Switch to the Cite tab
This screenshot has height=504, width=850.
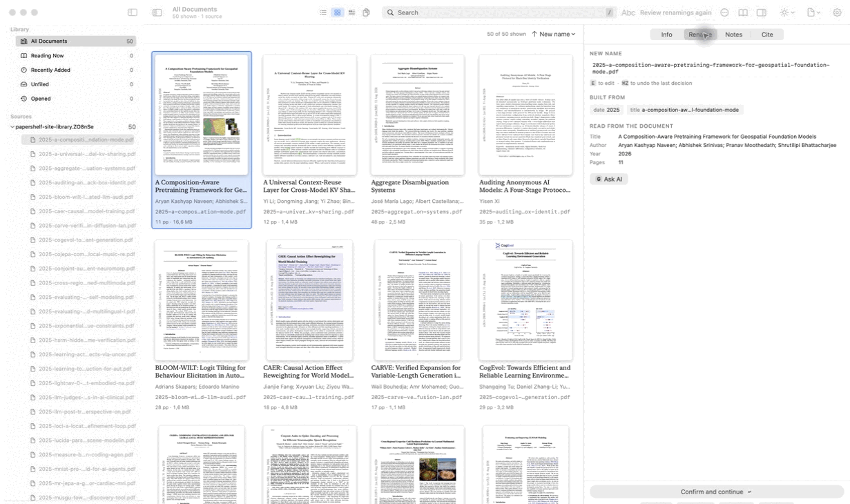click(767, 35)
